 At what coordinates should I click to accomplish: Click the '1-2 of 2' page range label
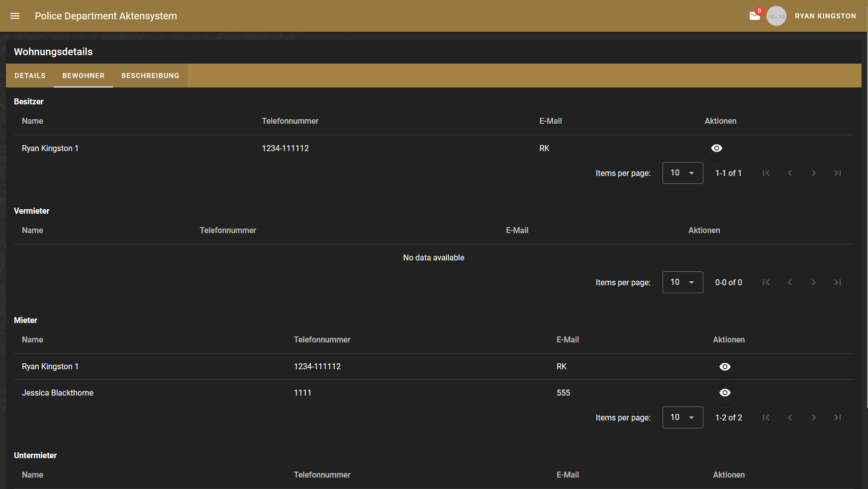[729, 417]
